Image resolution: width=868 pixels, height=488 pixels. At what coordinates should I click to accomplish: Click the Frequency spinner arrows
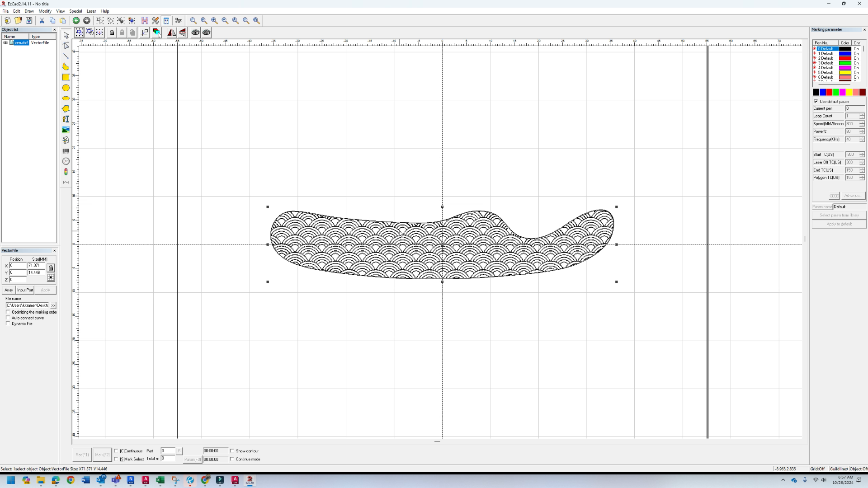[862, 139]
